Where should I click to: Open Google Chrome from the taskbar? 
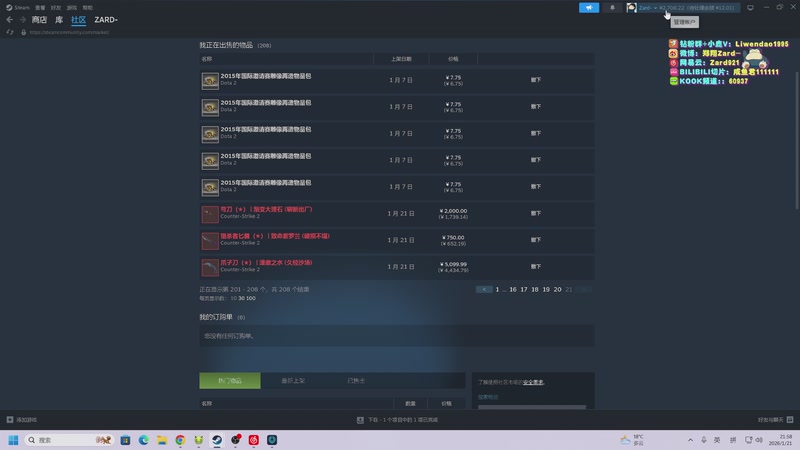tap(180, 440)
